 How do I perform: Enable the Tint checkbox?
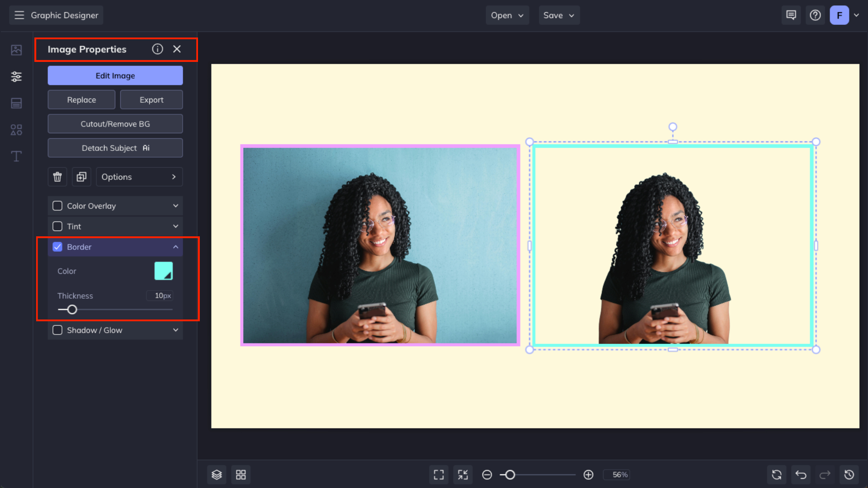(57, 226)
